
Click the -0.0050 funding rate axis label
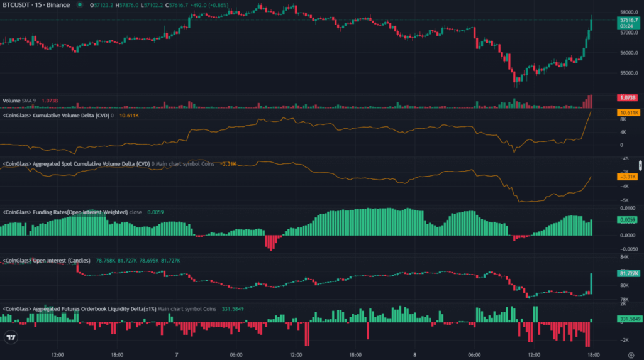(628, 249)
